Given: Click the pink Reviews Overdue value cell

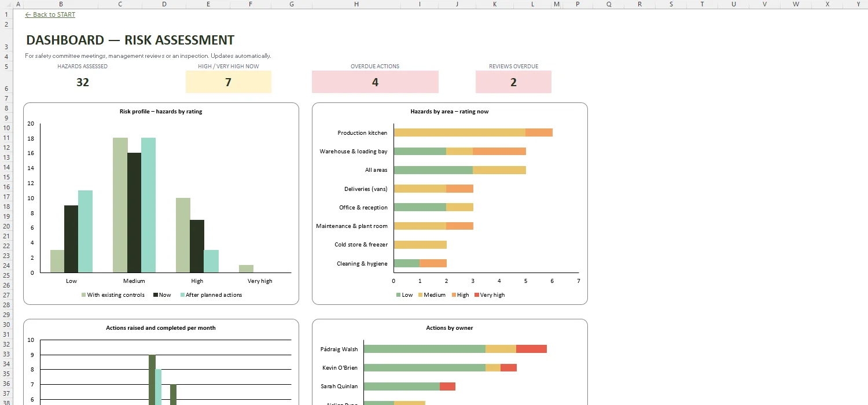Looking at the screenshot, I should point(513,82).
